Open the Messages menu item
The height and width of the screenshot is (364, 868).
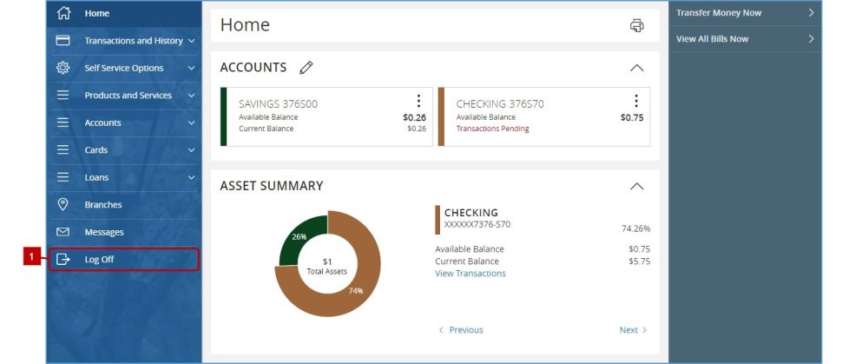(x=124, y=232)
